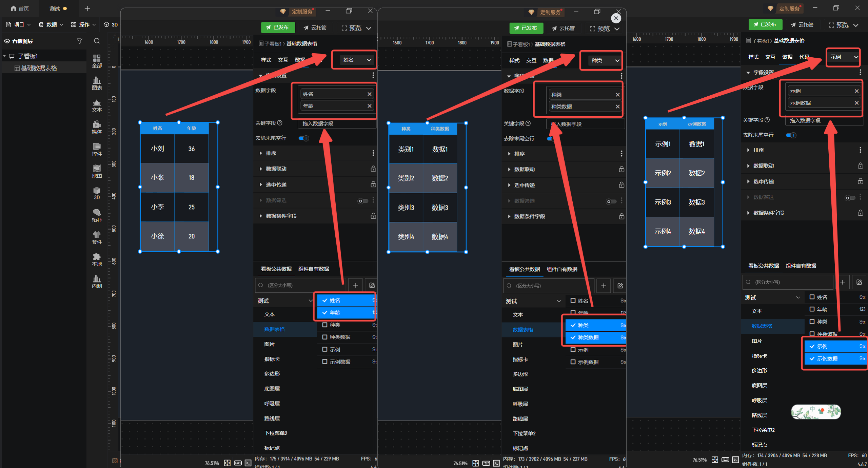Screen dimensions: 868x468
Task: Toggle 去除末尾空行 switch in right panel
Action: pyautogui.click(x=791, y=135)
